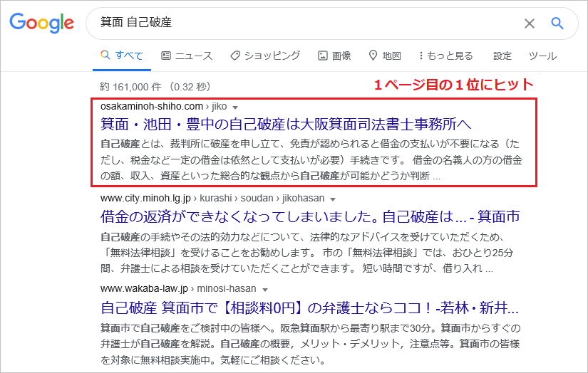Image resolution: width=588 pixels, height=373 pixels.
Task: Switch to the ショッピング tab
Action: point(265,56)
